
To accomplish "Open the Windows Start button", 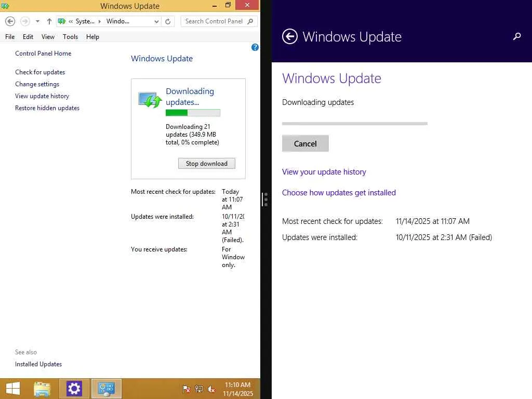I will 13,389.
